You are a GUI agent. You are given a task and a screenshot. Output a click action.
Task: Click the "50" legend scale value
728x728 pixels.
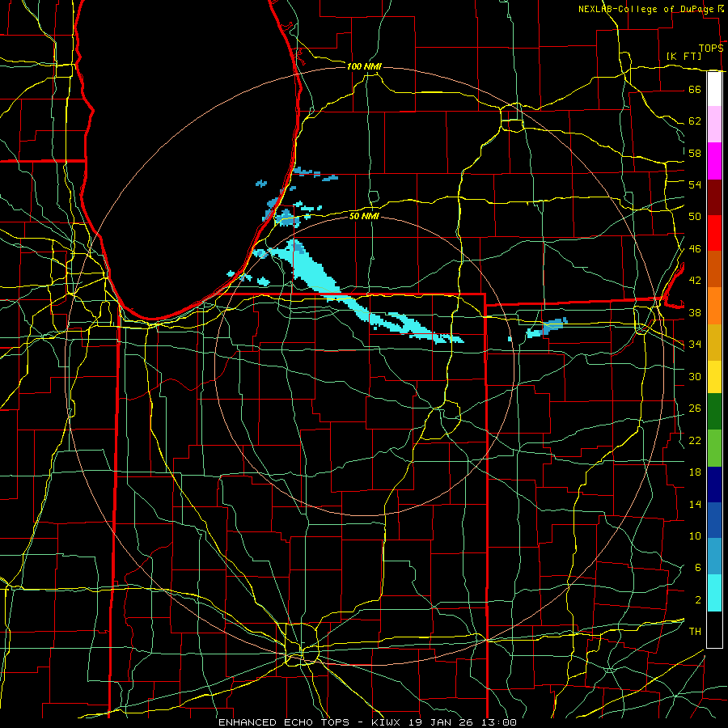point(695,216)
